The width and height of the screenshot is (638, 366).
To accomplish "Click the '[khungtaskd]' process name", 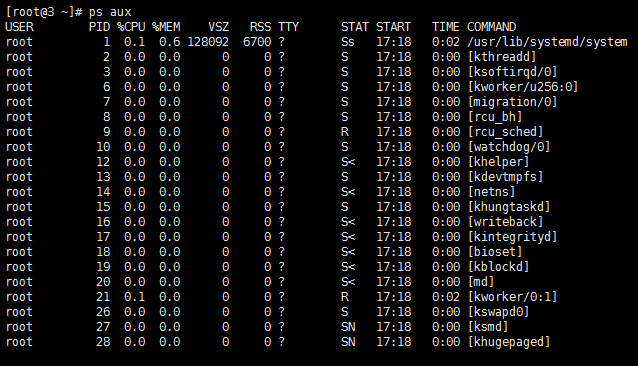I will [509, 207].
